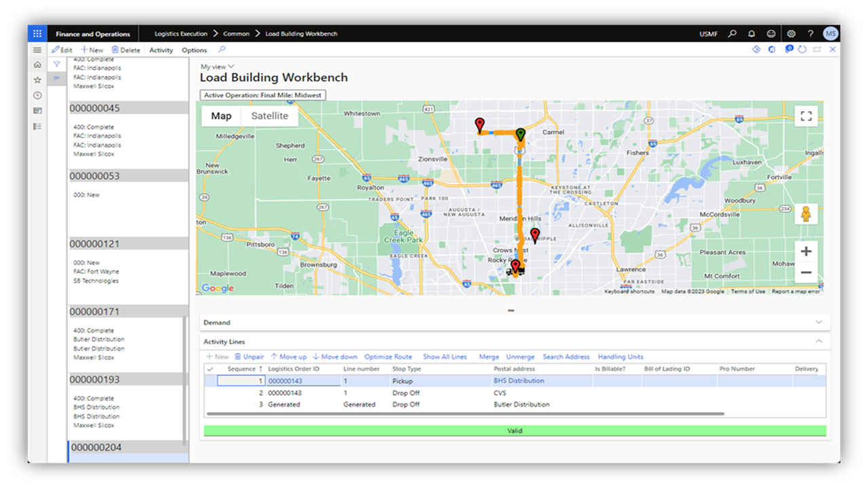Open USMF company picker
This screenshot has width=868, height=488.
coord(709,34)
